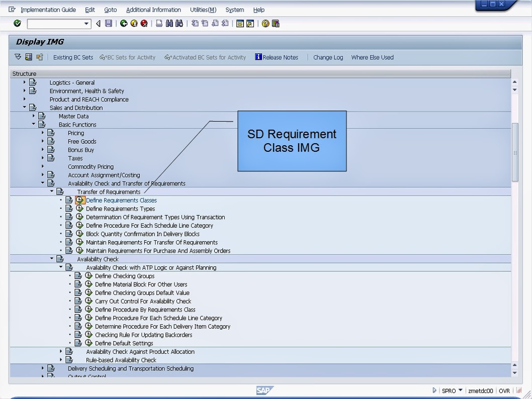Click Existing BC Sets
Image resolution: width=532 pixels, height=399 pixels.
point(73,57)
